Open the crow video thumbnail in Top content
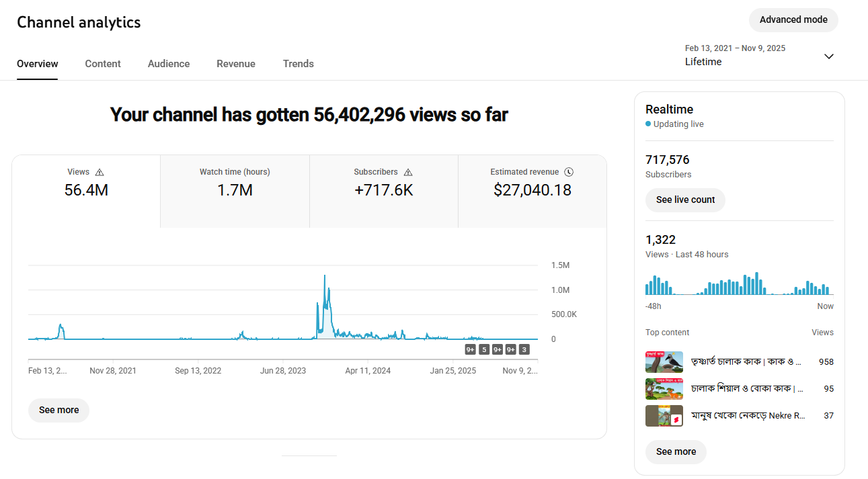Screen dimensions: 868x479 point(664,362)
